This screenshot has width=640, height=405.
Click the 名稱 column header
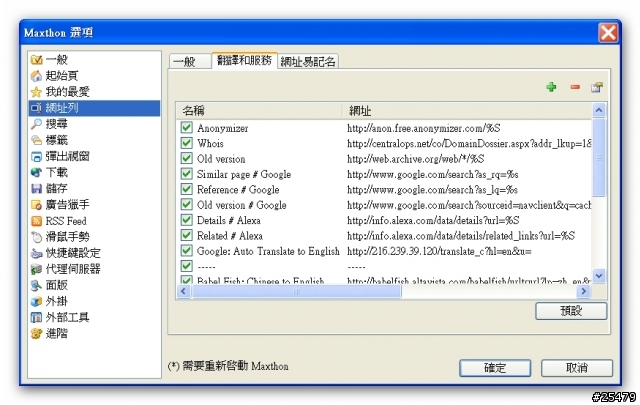tap(259, 111)
